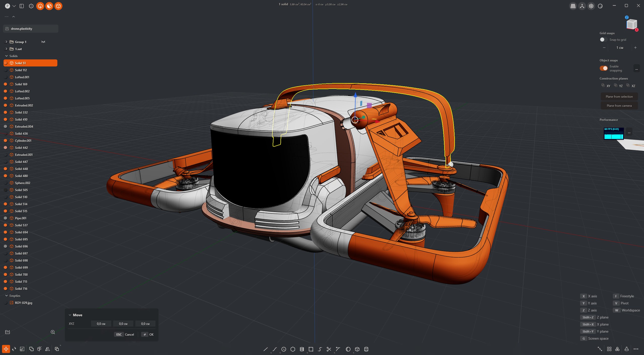Activate the Mirror tool icon

pos(47,349)
